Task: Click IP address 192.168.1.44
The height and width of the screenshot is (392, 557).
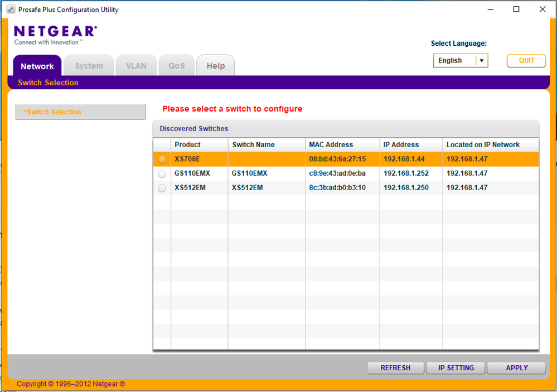Action: pos(404,159)
